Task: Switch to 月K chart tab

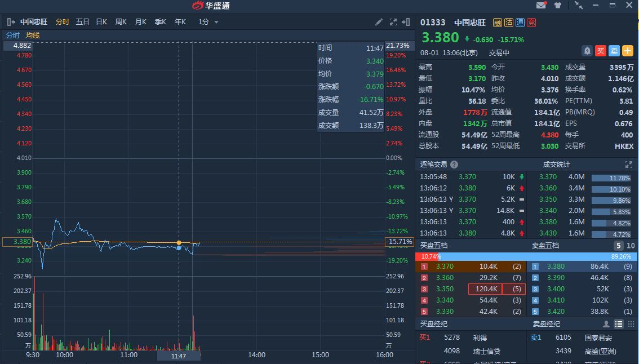Action: tap(141, 22)
